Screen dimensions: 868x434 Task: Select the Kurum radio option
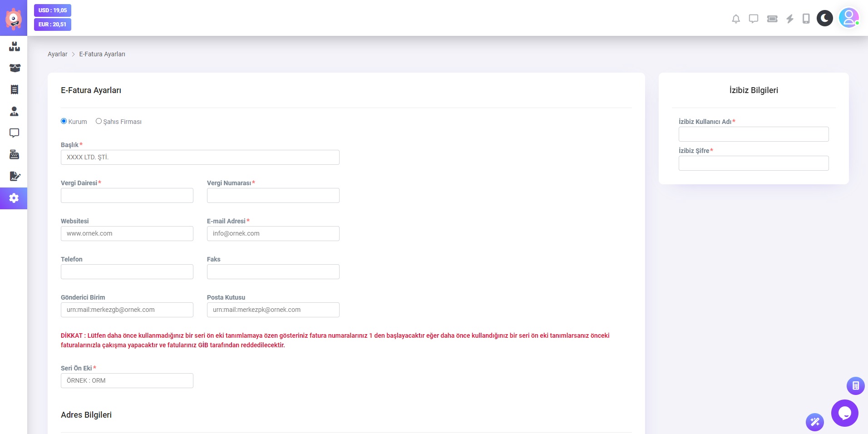tap(64, 121)
